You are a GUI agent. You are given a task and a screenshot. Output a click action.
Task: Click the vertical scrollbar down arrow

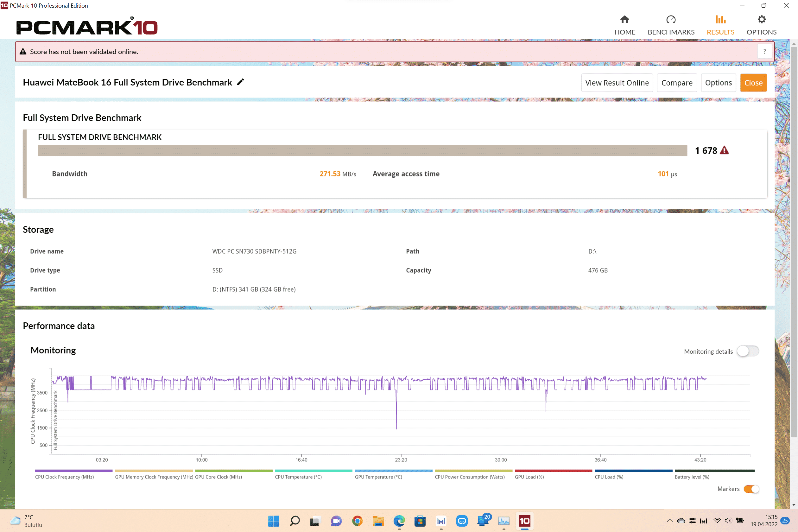pyautogui.click(x=794, y=505)
